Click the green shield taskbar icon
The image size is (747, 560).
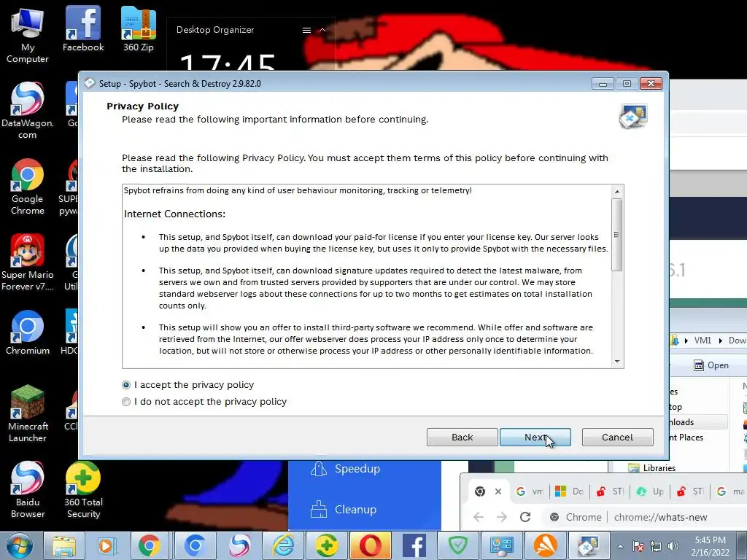point(458,545)
